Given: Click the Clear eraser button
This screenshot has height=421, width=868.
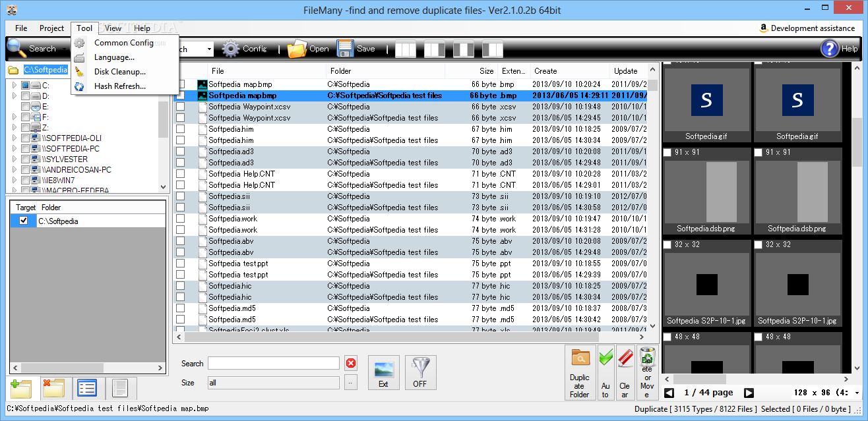Looking at the screenshot, I should (x=625, y=373).
